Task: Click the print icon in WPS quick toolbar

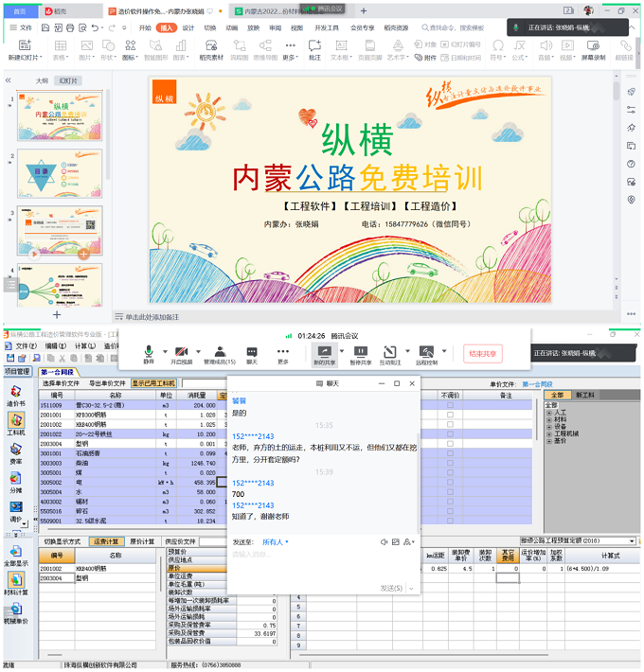Action: point(70,27)
